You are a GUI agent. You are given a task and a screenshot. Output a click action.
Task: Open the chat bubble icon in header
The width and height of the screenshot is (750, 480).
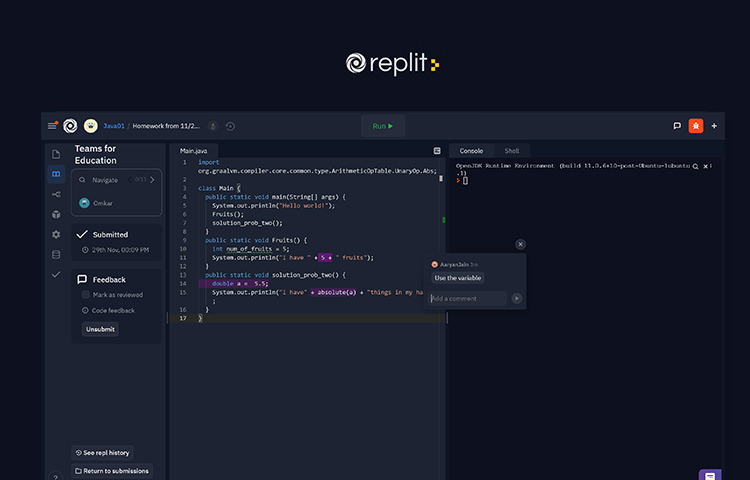[x=677, y=126]
